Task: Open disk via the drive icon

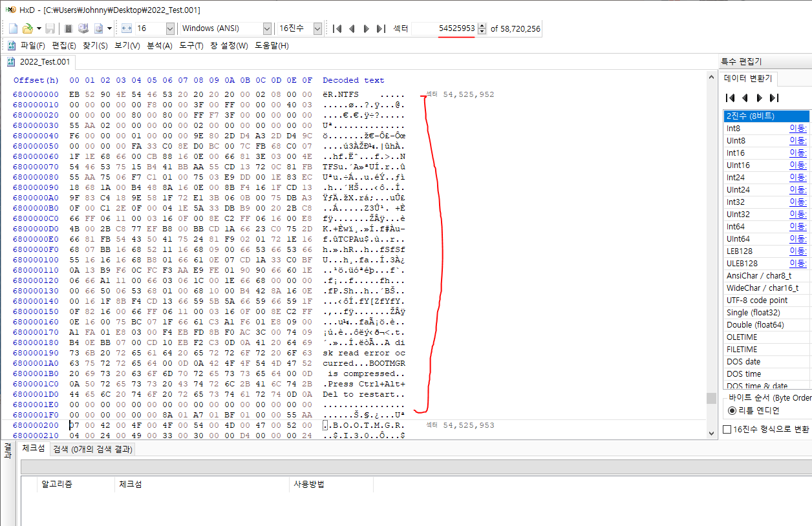Action: coord(83,28)
